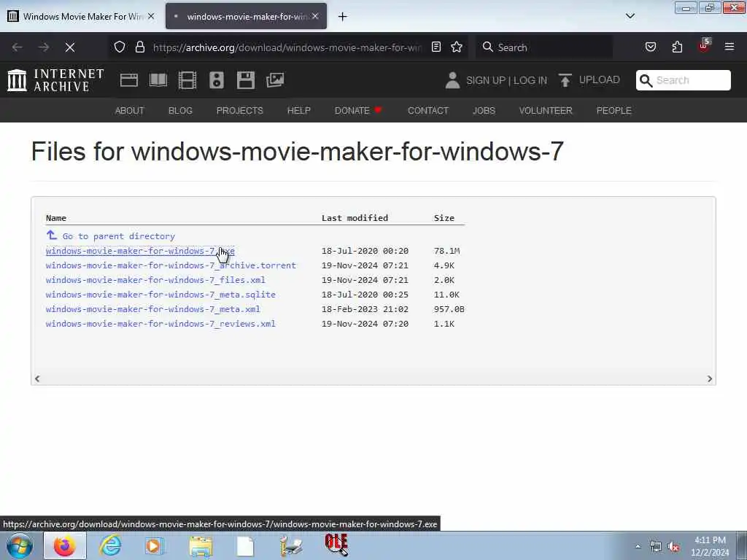Open the Web (Wayback) media icon
Image resolution: width=747 pixels, height=560 pixels.
tap(129, 80)
